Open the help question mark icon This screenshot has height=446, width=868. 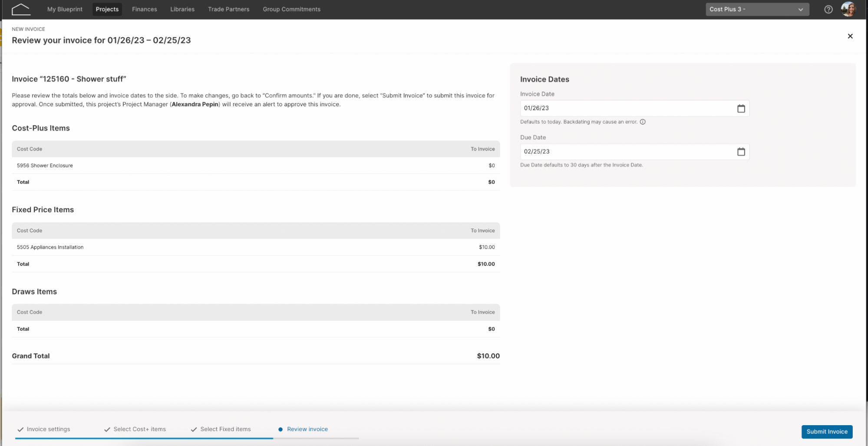point(828,10)
